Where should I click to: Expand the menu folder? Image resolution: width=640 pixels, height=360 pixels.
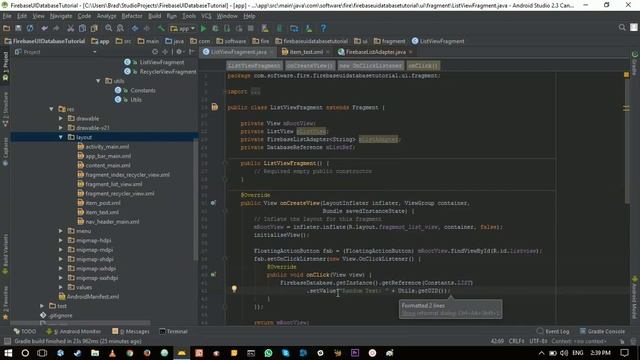60,231
